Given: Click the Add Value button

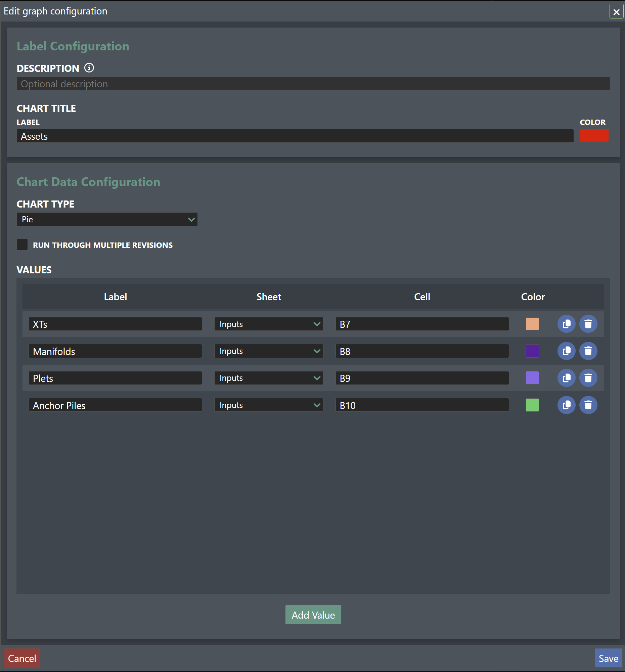Looking at the screenshot, I should coord(313,615).
